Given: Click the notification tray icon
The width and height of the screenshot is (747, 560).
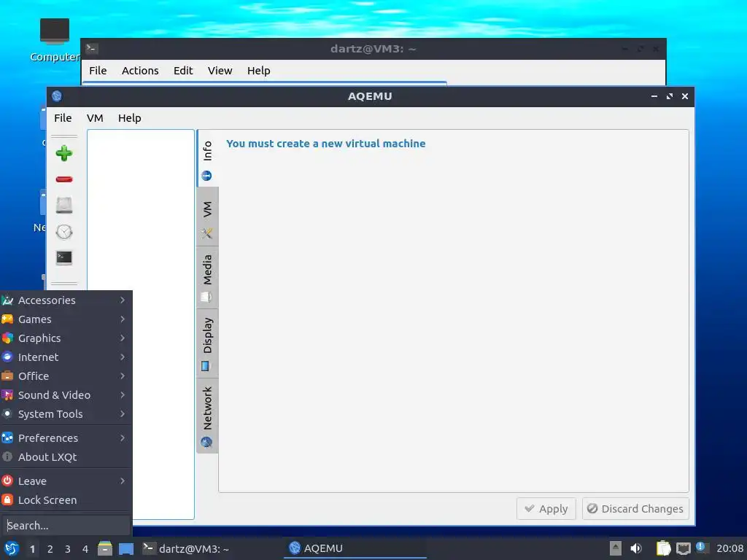Looking at the screenshot, I should [x=701, y=547].
